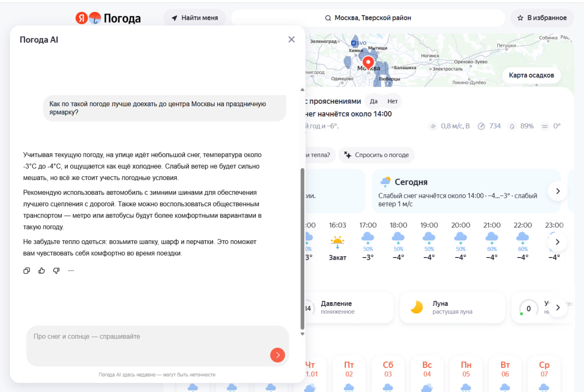Image resolution: width=584 pixels, height=392 pixels.
Task: Add city to favorites via В избранное
Action: [542, 18]
